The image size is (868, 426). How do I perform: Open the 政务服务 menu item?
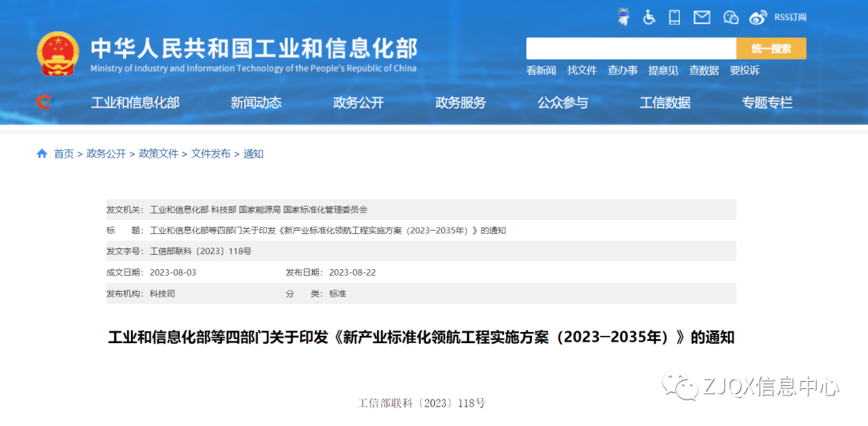[x=461, y=103]
